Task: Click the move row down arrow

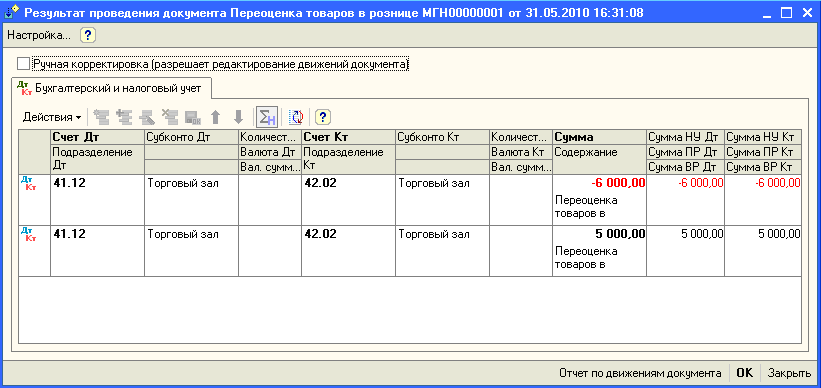Action: click(238, 117)
